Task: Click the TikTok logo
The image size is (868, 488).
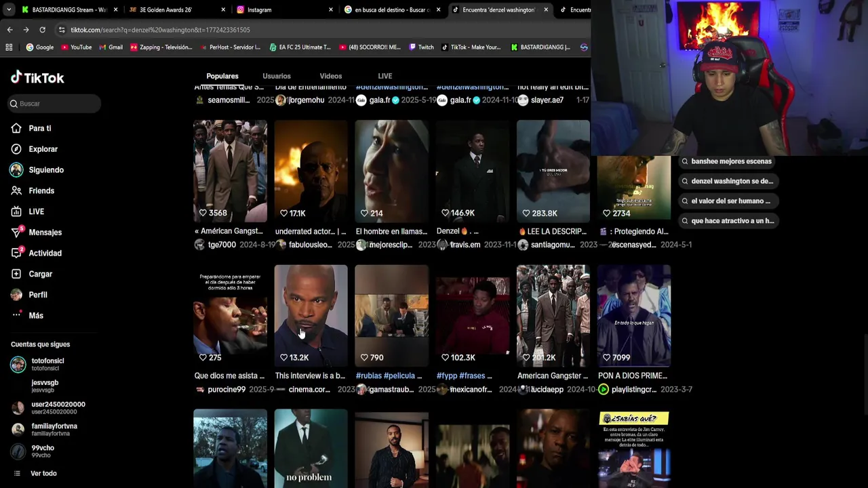Action: (37, 77)
